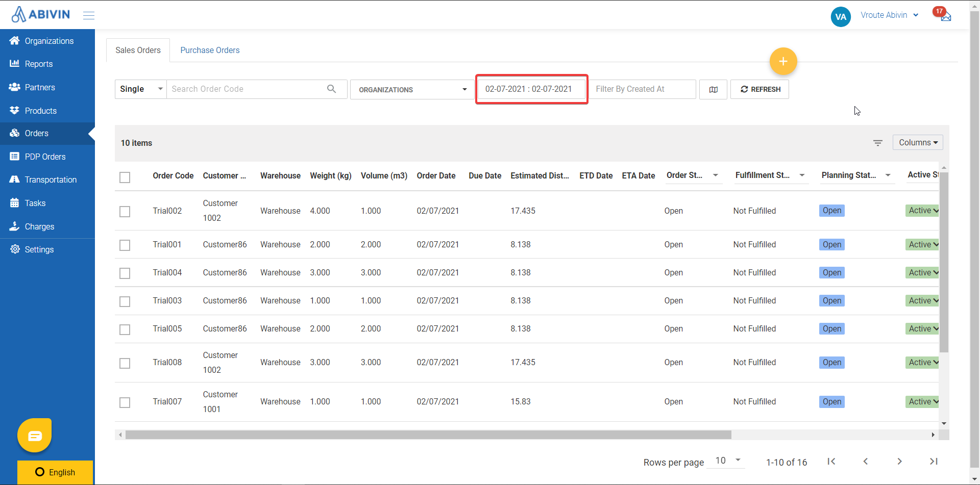The width and height of the screenshot is (980, 485).
Task: Sort by Order Code column header
Action: 173,175
